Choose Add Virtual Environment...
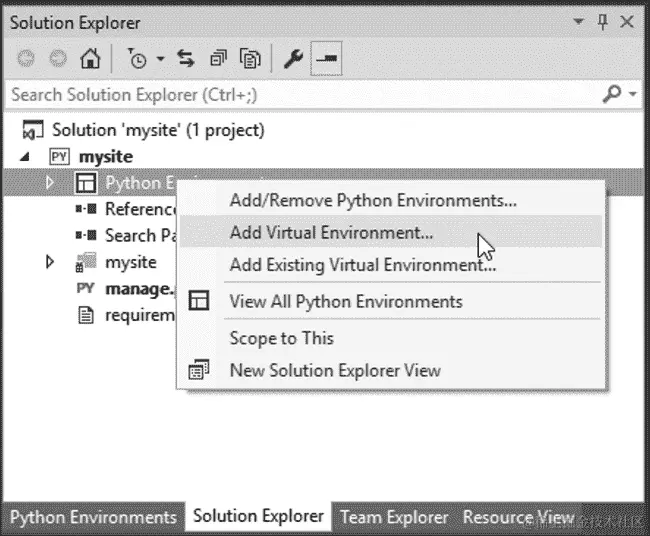This screenshot has width=650, height=536. point(391,232)
